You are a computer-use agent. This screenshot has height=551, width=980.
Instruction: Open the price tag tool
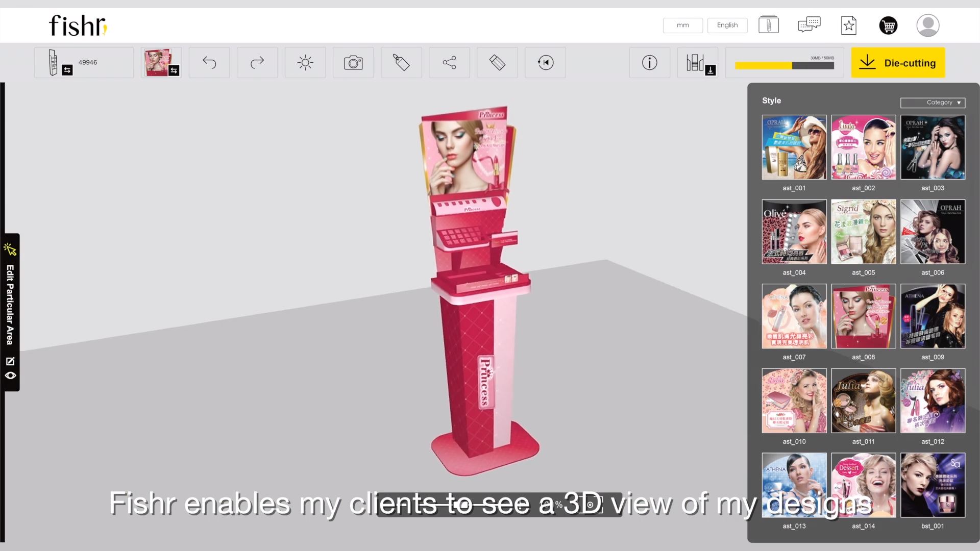(x=401, y=63)
